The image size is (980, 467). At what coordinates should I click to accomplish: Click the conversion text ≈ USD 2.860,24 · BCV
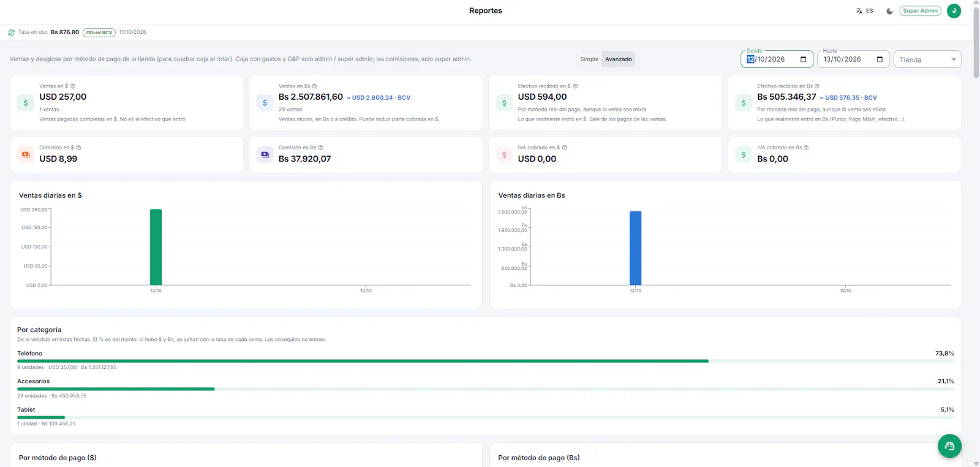tap(379, 98)
